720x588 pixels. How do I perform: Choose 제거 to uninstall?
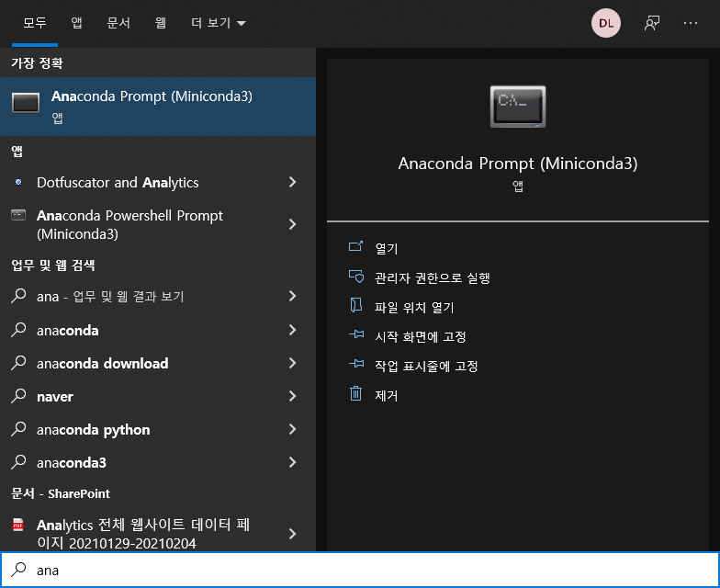coord(386,395)
